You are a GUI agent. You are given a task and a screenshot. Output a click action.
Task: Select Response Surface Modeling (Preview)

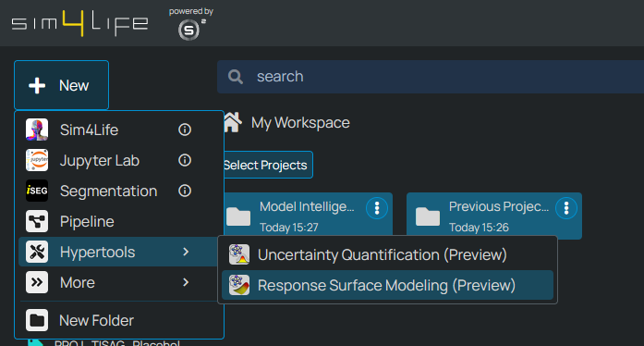click(387, 285)
